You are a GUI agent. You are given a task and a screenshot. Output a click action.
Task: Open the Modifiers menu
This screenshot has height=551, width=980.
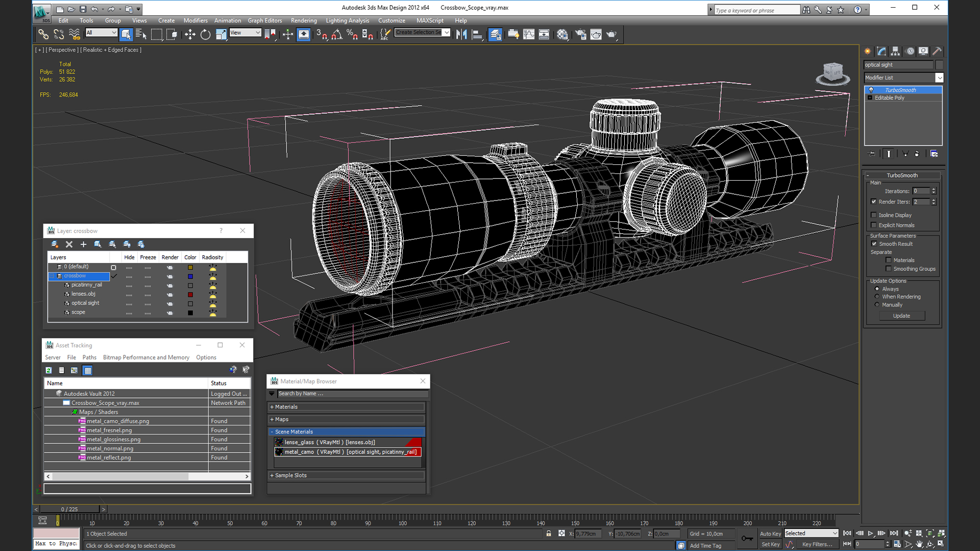(195, 20)
